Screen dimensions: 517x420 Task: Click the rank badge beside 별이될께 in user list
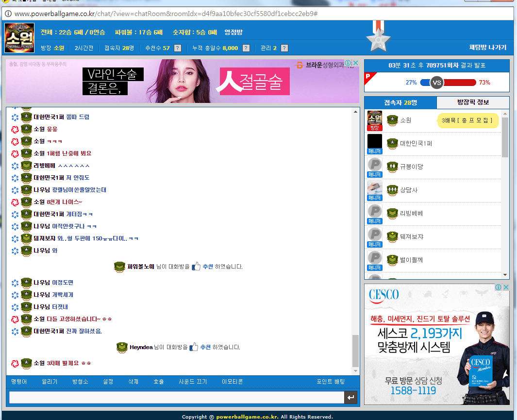pos(392,260)
